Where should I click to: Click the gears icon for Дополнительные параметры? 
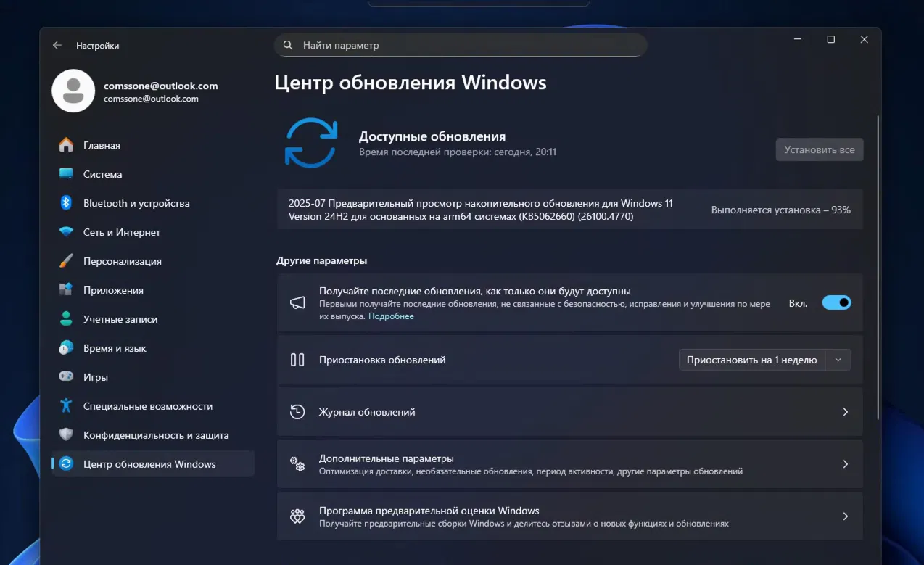pyautogui.click(x=297, y=464)
